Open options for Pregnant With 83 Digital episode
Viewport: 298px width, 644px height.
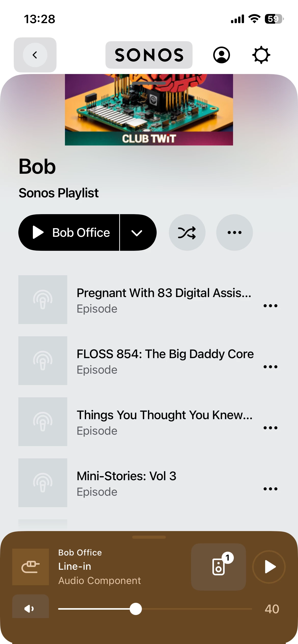[x=270, y=305]
